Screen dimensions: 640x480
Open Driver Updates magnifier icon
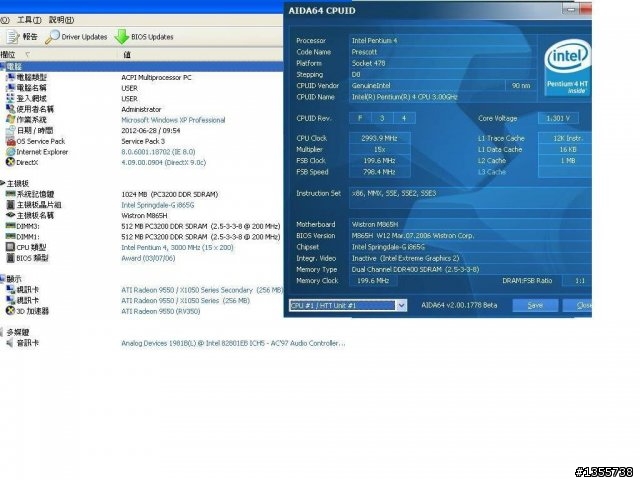tap(52, 37)
